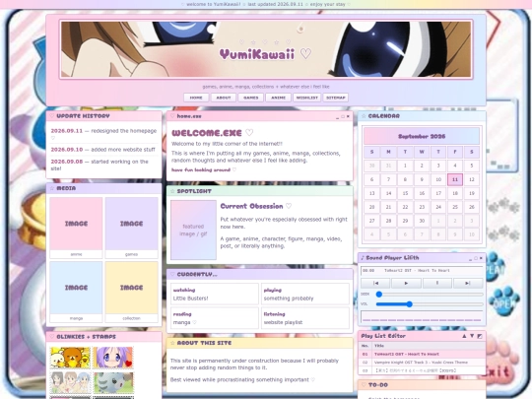Click the September 2026 calendar header

[422, 136]
